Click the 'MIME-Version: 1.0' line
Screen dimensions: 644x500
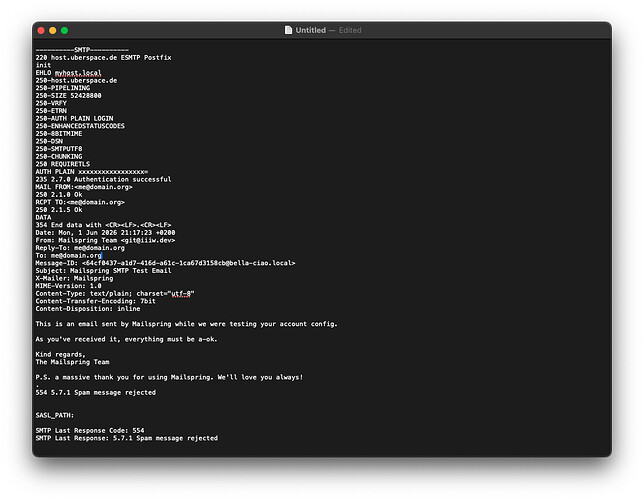(x=69, y=286)
